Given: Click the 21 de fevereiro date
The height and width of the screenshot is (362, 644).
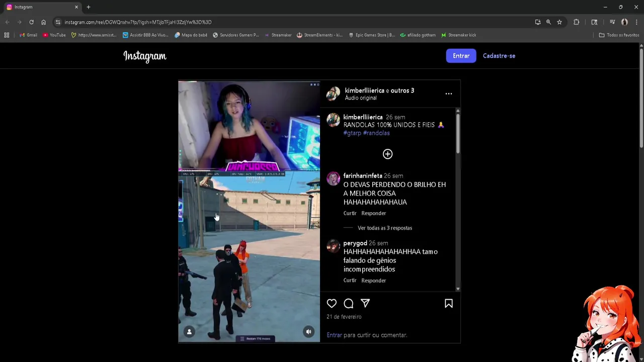Looking at the screenshot, I should pyautogui.click(x=344, y=317).
